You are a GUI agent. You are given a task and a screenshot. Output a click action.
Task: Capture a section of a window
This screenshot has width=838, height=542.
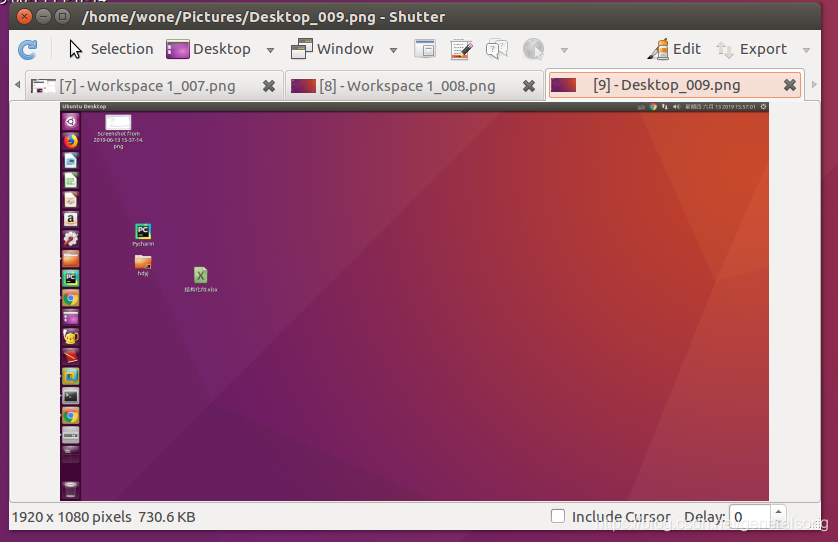click(x=425, y=49)
